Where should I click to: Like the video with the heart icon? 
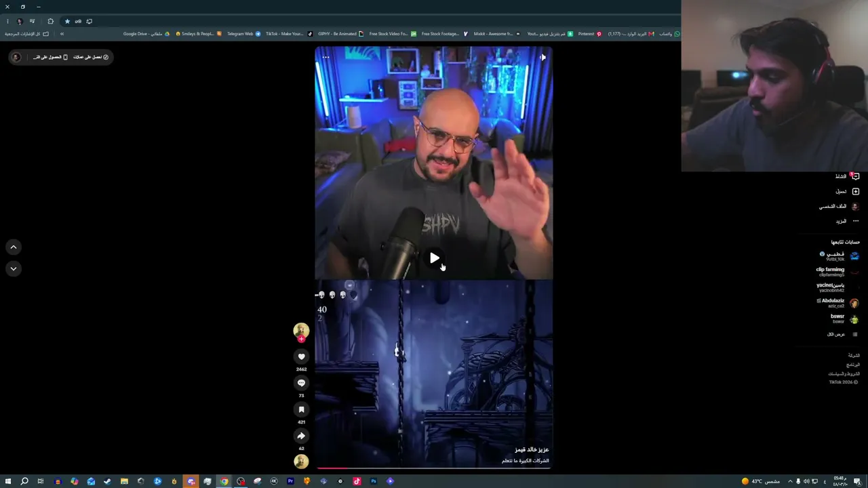301,357
